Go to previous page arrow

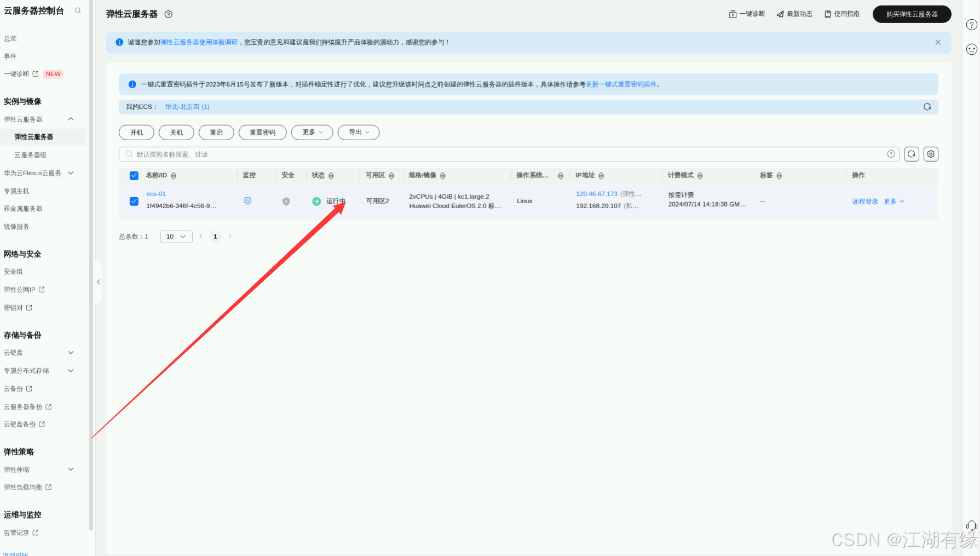[x=201, y=237]
